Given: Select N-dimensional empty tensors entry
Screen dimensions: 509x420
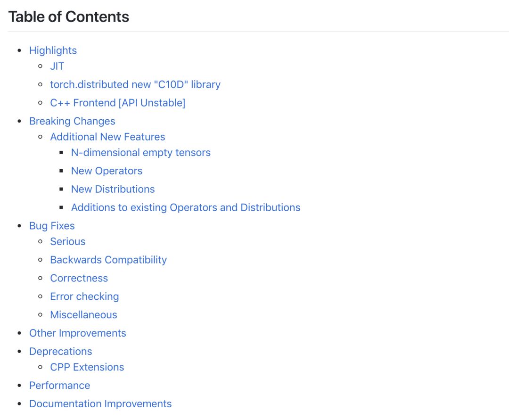Looking at the screenshot, I should pyautogui.click(x=141, y=153).
